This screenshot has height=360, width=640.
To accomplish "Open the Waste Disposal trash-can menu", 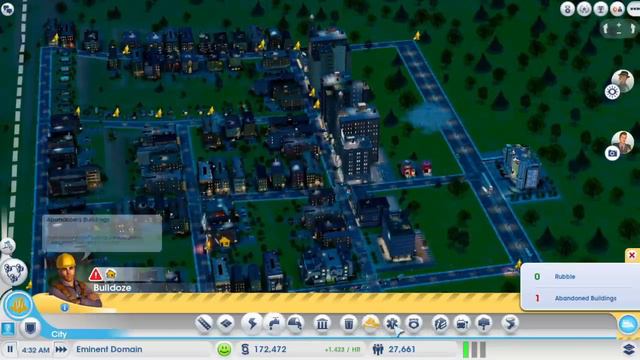I will pos(349,324).
